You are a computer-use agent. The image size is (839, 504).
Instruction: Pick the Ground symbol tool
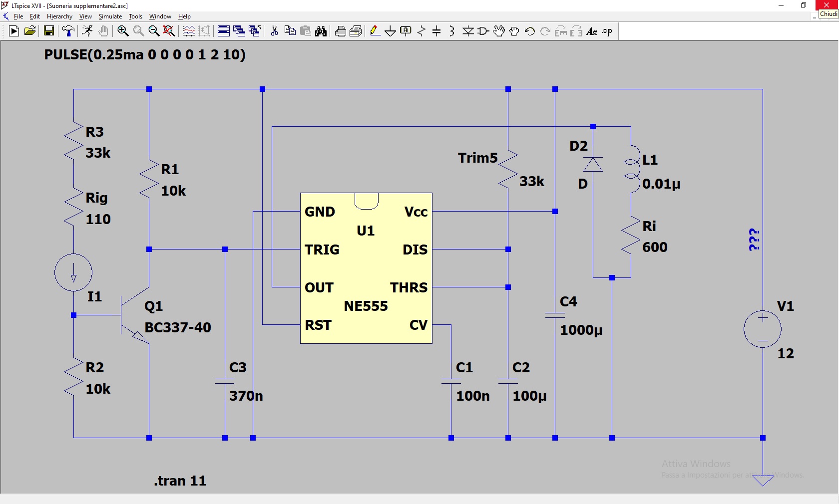click(390, 31)
